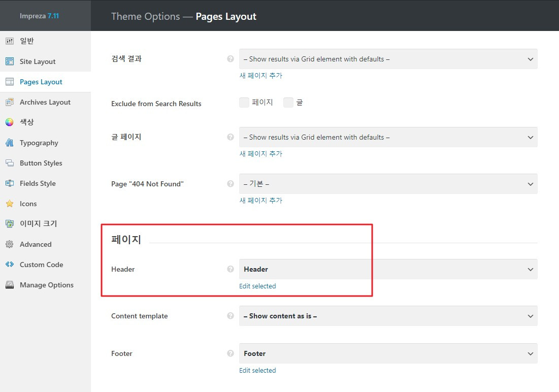Click Edit selected under Footer

257,370
